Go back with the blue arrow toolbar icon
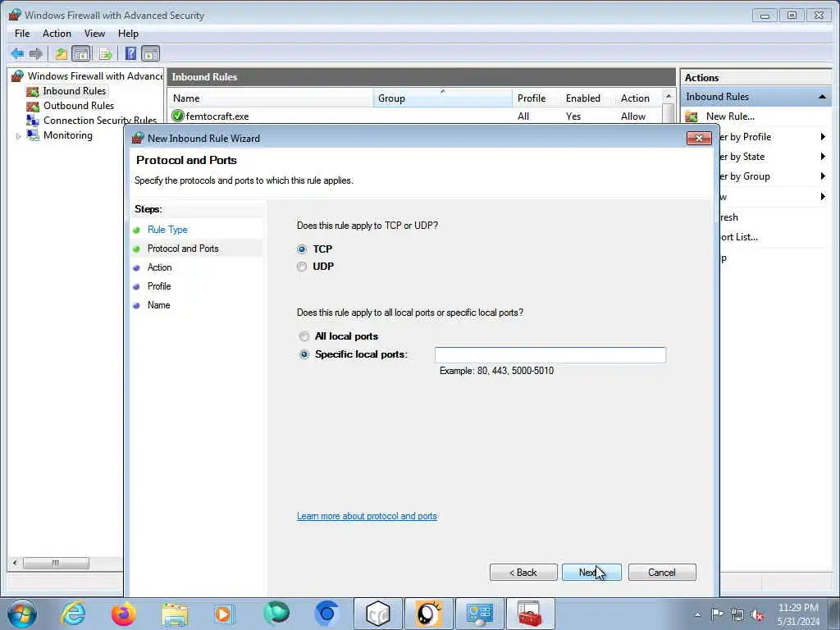 [x=17, y=53]
